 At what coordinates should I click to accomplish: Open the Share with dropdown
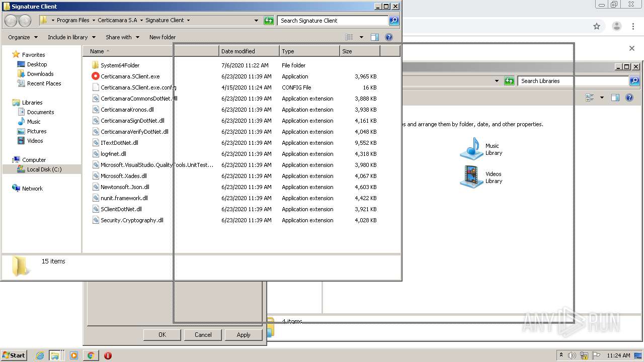tap(122, 37)
